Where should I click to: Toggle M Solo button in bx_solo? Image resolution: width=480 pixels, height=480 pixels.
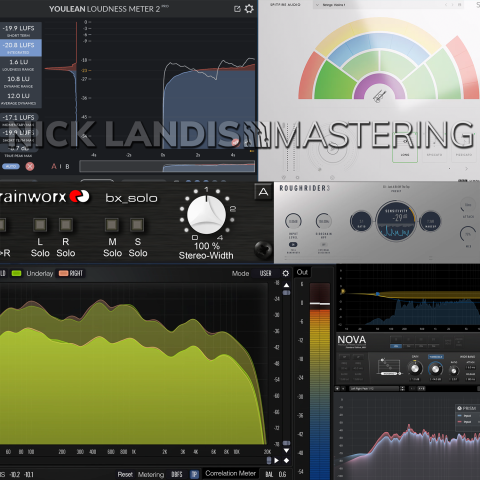pyautogui.click(x=112, y=225)
